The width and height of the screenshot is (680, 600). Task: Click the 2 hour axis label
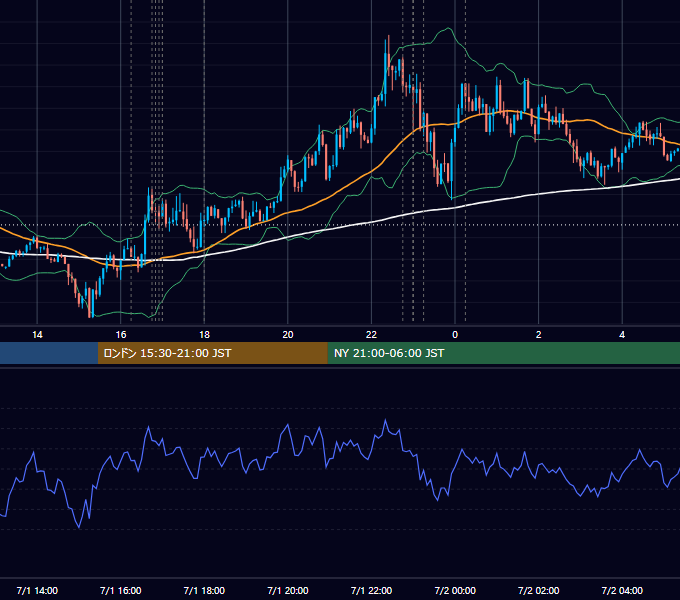coord(538,335)
